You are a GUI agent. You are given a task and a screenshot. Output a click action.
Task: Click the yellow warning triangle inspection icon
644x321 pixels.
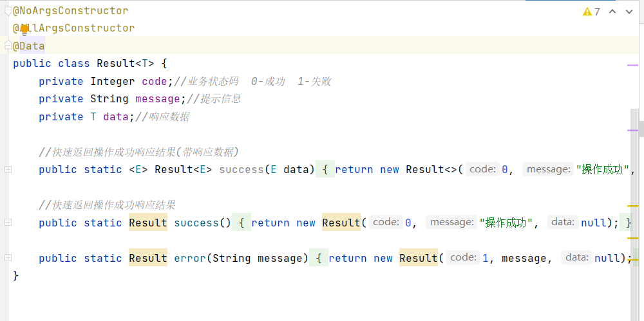(x=587, y=12)
